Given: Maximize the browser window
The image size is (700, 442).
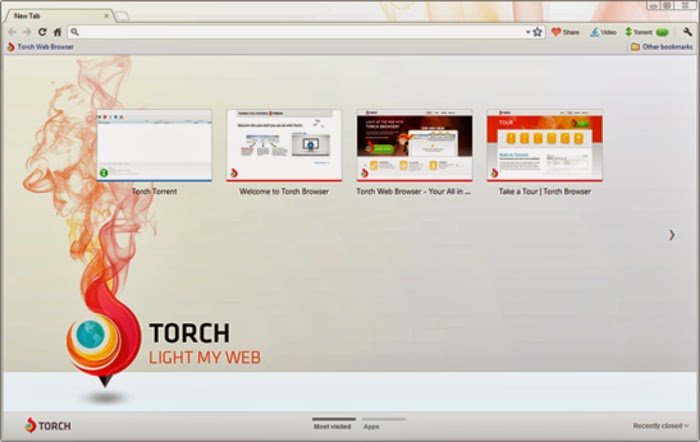Looking at the screenshot, I should point(667,5).
